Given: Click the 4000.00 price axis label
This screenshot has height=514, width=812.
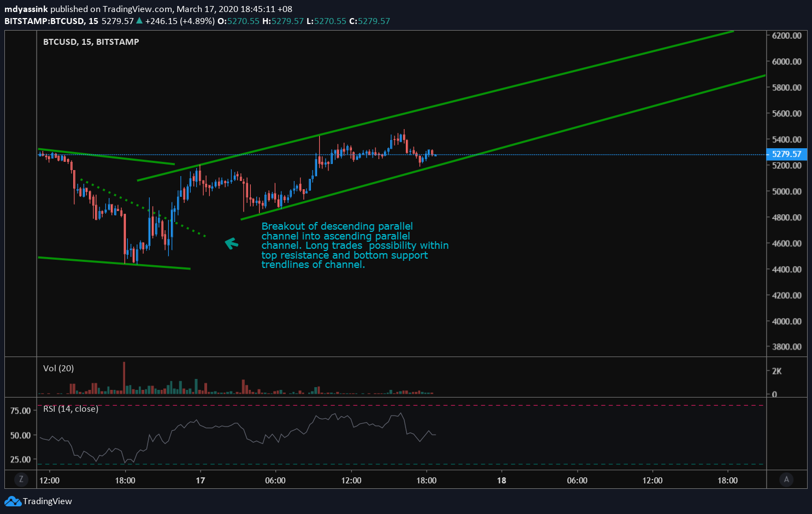Looking at the screenshot, I should coord(787,321).
